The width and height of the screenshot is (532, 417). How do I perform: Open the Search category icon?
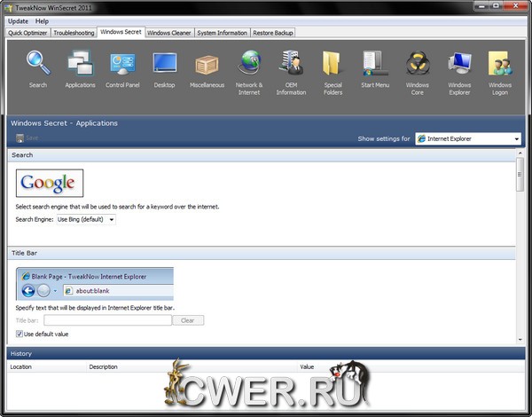click(38, 64)
